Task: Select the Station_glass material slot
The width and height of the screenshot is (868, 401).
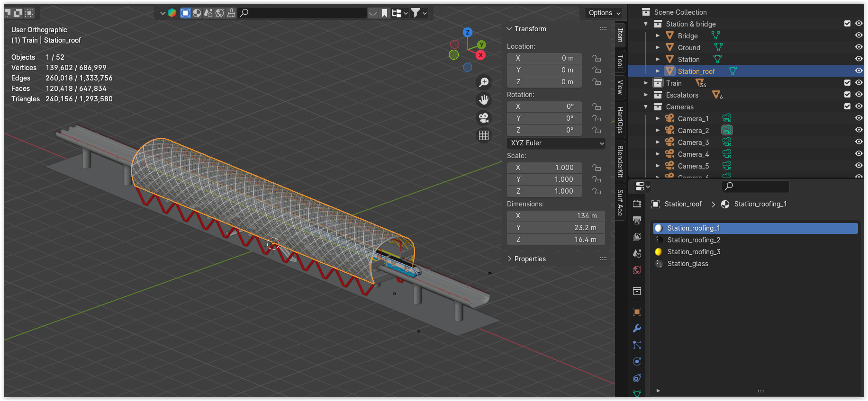Action: point(755,264)
